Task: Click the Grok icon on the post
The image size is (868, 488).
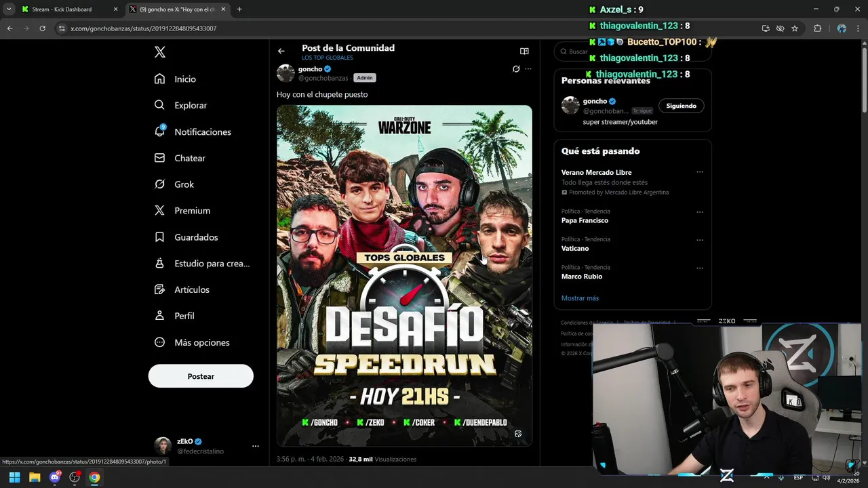Action: tap(516, 69)
